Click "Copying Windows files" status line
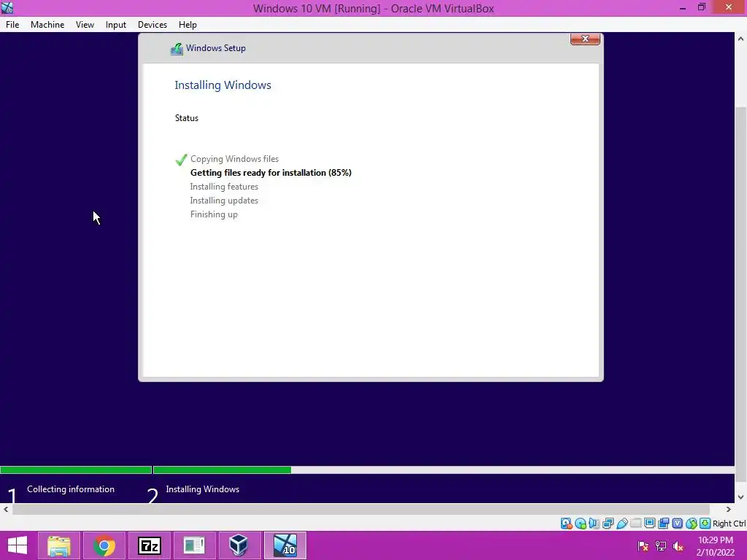747x560 pixels. [x=234, y=159]
